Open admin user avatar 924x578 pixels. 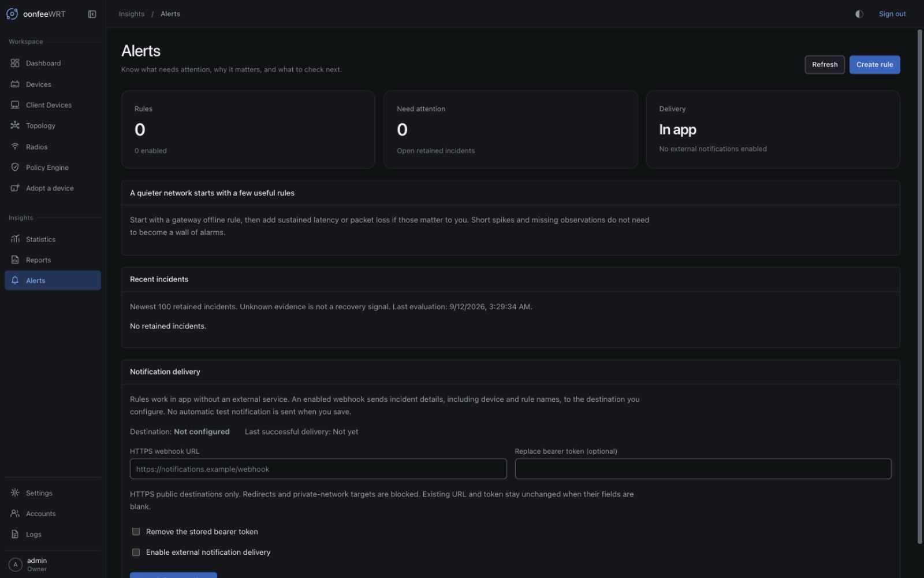coord(16,565)
